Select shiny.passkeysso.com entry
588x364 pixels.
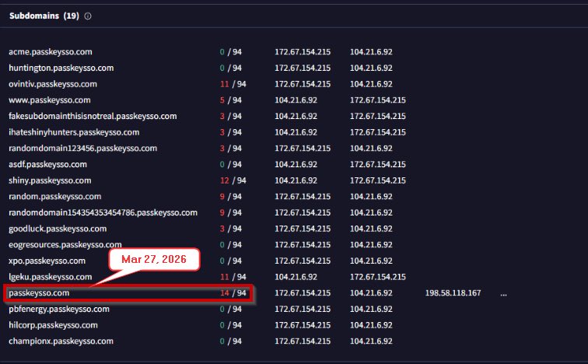(x=50, y=180)
